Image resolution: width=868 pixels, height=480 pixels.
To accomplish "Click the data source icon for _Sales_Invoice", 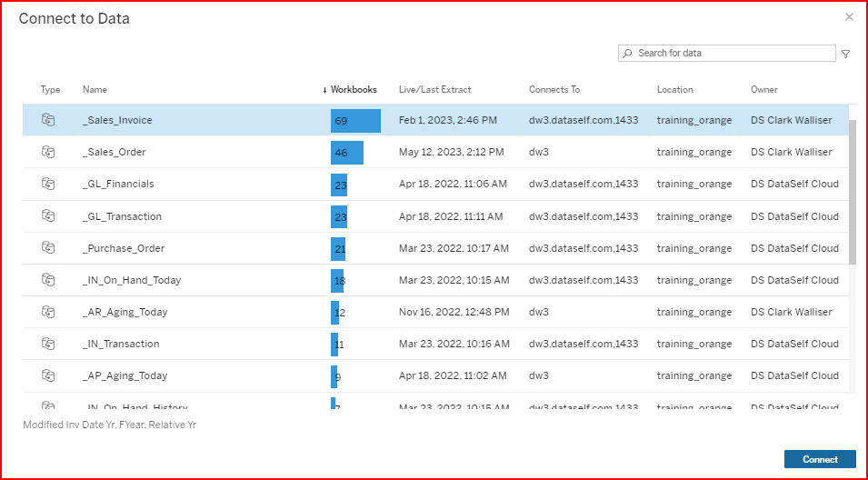I will pos(49,120).
